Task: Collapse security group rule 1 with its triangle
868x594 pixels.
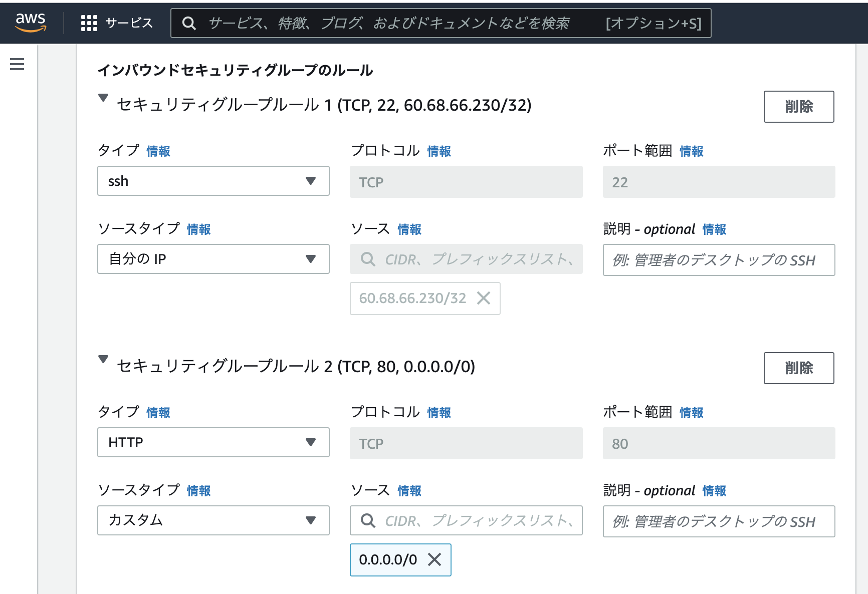Action: (x=103, y=99)
